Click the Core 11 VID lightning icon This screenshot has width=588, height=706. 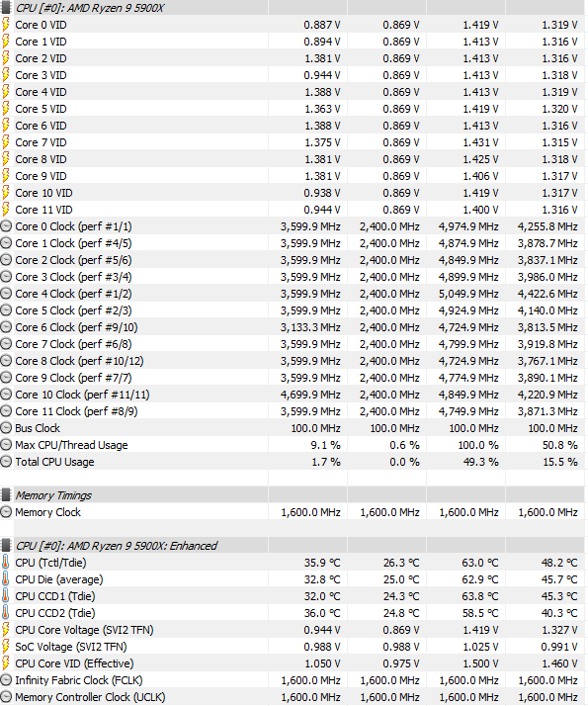click(x=5, y=210)
